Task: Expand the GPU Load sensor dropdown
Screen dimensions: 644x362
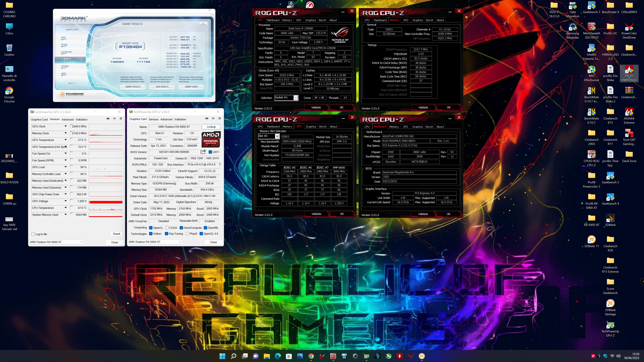Action: [66, 167]
